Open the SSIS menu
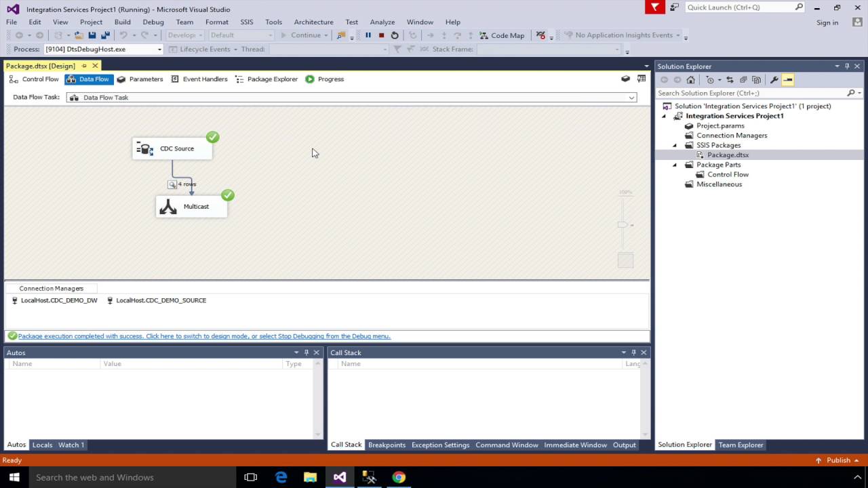 click(246, 22)
